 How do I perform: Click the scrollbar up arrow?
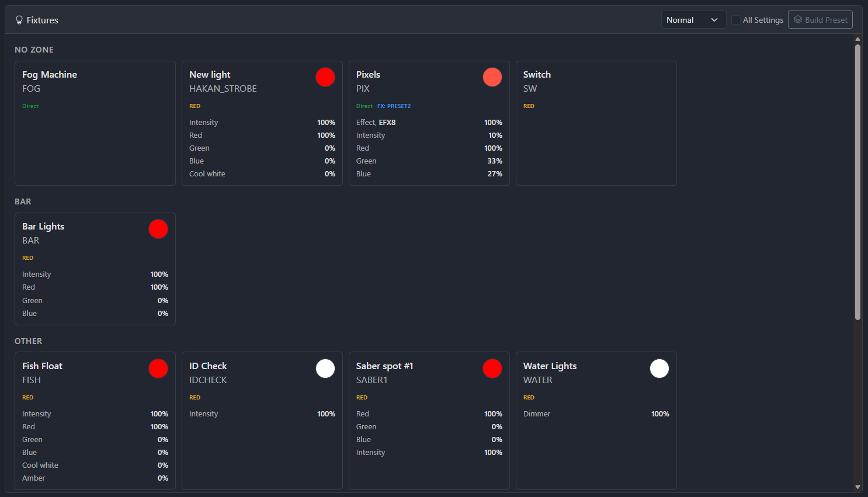857,40
